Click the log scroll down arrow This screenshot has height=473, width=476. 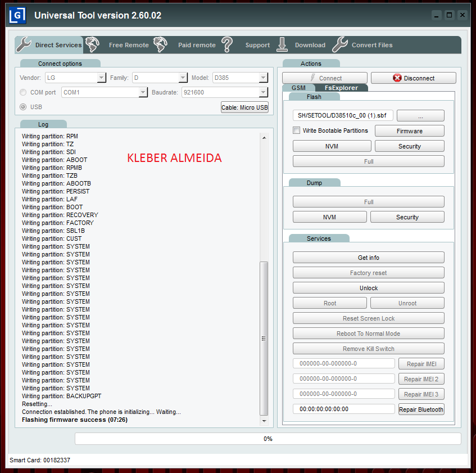click(264, 421)
